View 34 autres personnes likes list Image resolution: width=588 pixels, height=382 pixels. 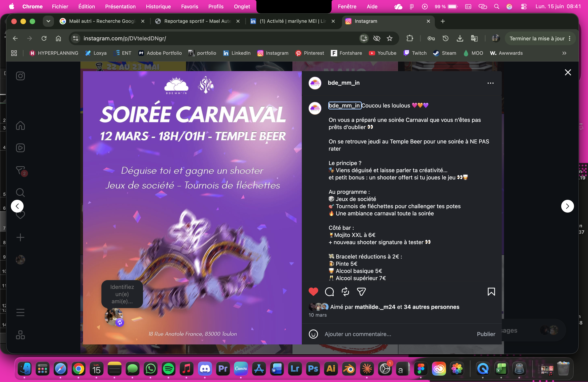click(x=431, y=307)
